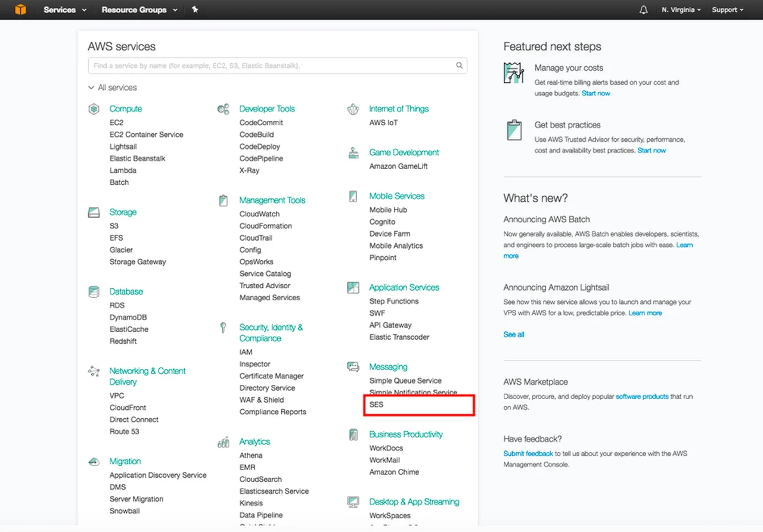Click the Security key icon
The height and width of the screenshot is (532, 763).
(x=224, y=328)
